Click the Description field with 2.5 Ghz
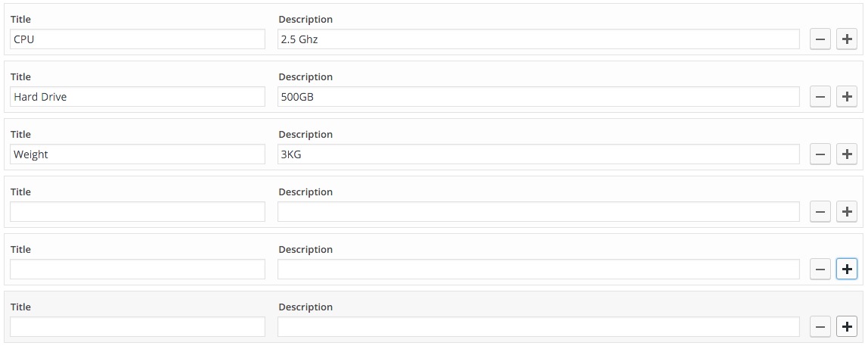The image size is (868, 349). (538, 39)
